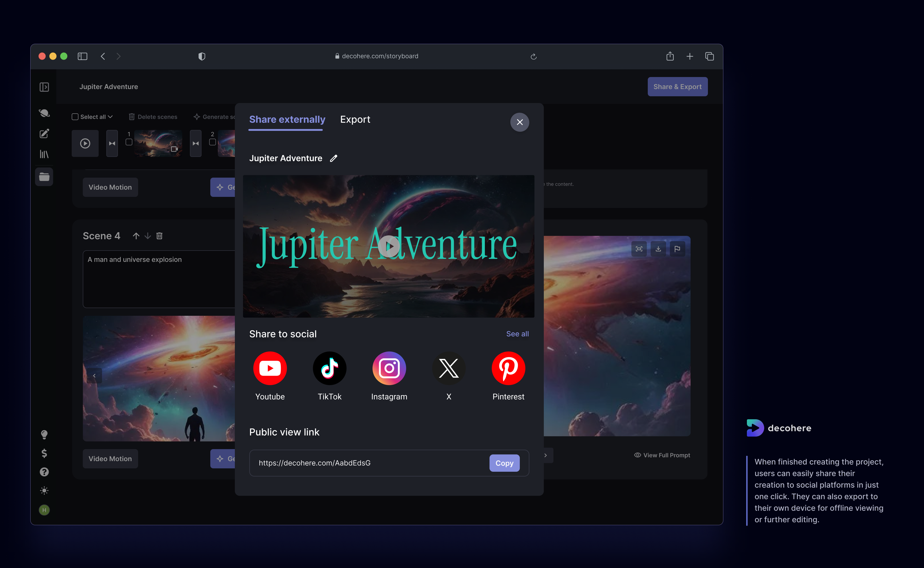The height and width of the screenshot is (568, 924).
Task: Play the Jupiter Adventure video preview
Action: pos(389,246)
